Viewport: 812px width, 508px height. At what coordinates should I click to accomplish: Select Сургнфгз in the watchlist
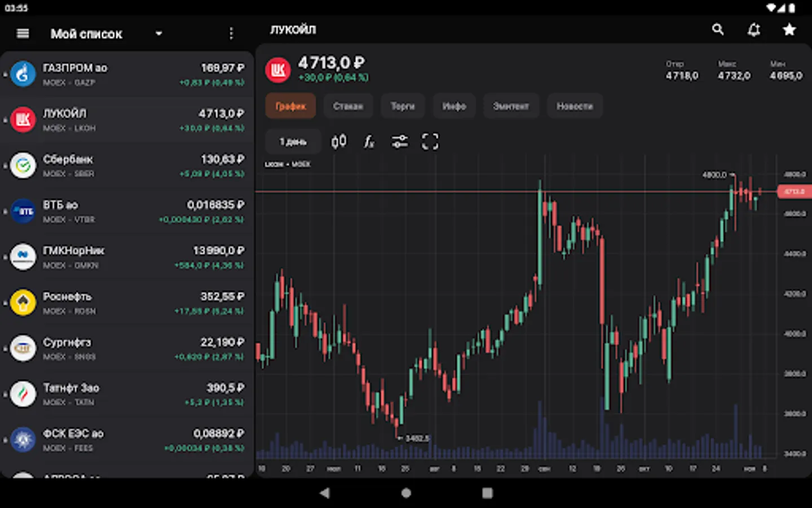[127, 349]
